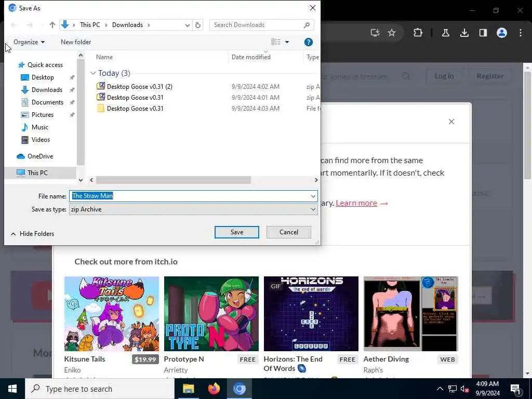Open Documents in navigation pane
532x399 pixels.
pos(47,102)
